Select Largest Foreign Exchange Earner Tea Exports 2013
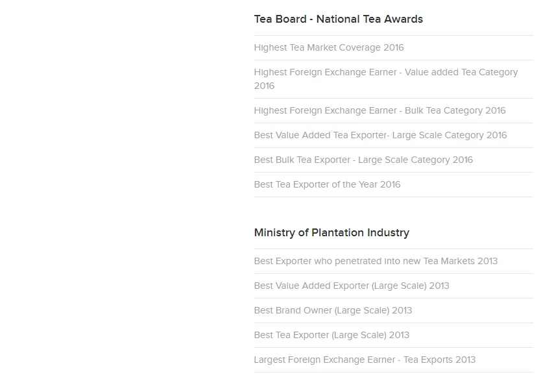Screen dimensions: 541x392 pyautogui.click(x=365, y=360)
